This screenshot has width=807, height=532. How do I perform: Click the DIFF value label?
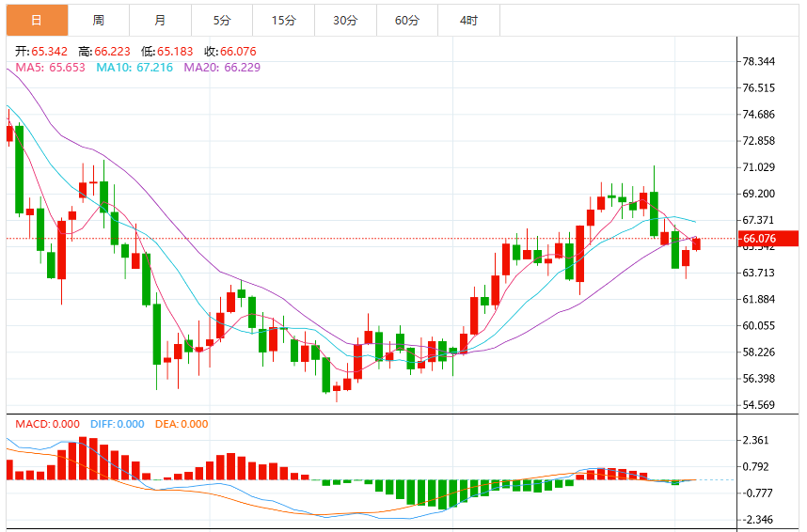pyautogui.click(x=118, y=424)
